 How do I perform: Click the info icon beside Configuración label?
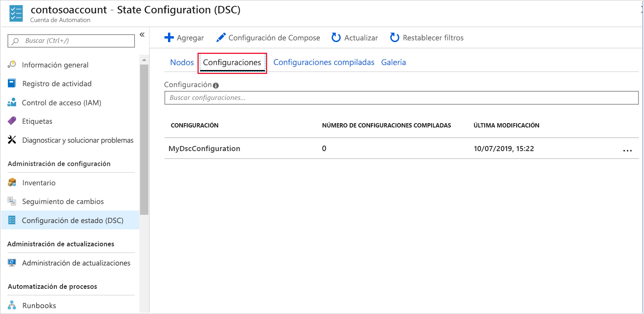pos(216,85)
